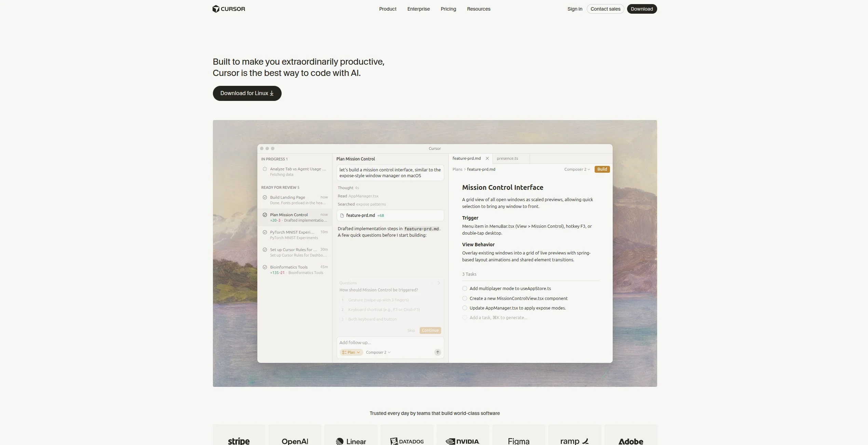Viewport: 868px width, 445px height.
Task: Click the file icon beside feature-prd.md in chat
Action: [342, 215]
